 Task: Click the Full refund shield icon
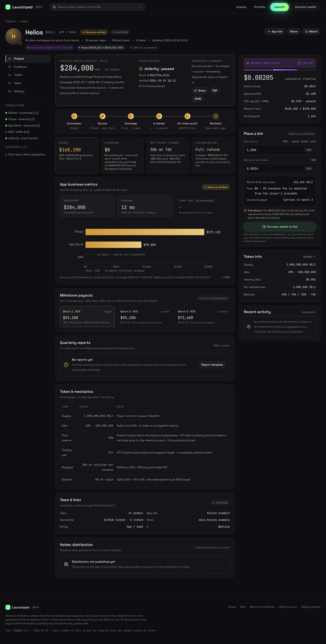pyautogui.click(x=245, y=211)
